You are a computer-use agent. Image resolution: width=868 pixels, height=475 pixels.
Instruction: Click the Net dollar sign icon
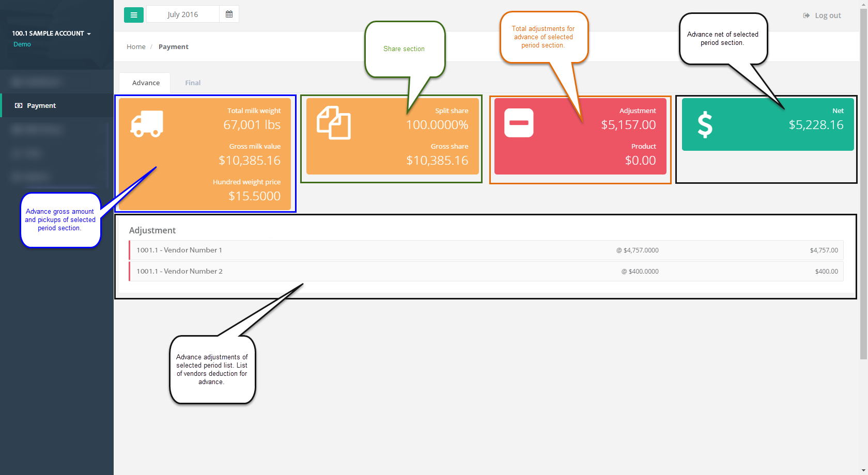coord(705,125)
